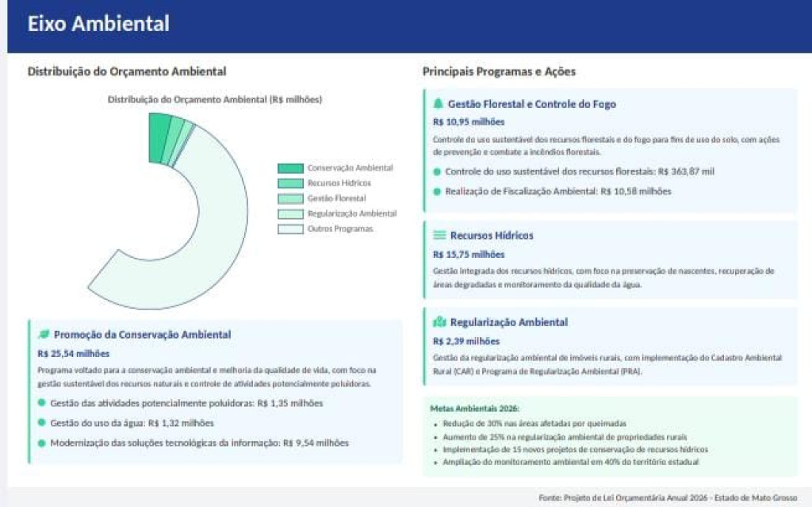Click the Metas Ambientais 2026 heading
The height and width of the screenshot is (507, 812).
click(474, 409)
